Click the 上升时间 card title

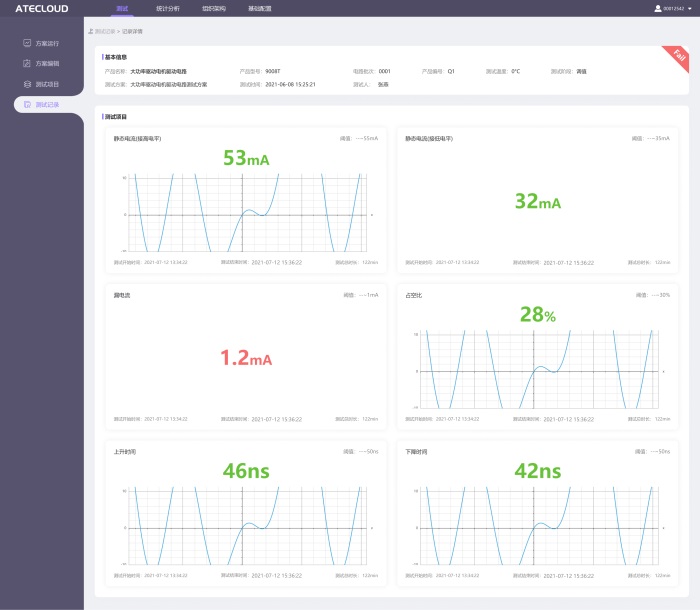pos(125,452)
